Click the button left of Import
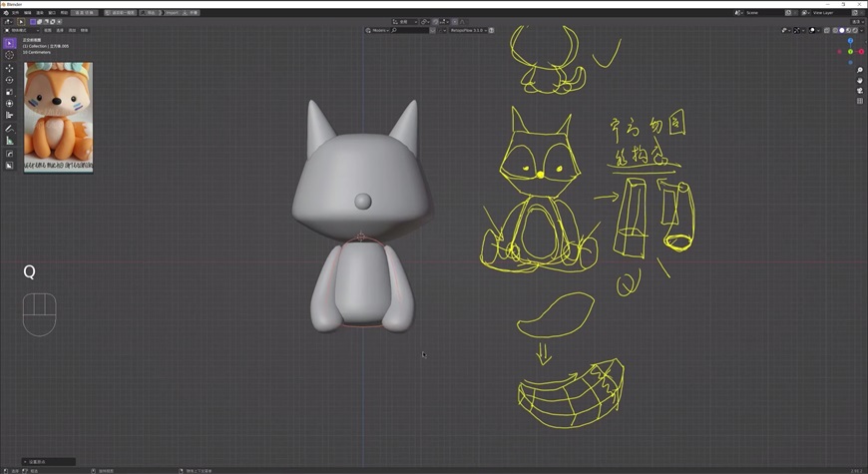Viewport: 868px width, 474px height. pos(150,13)
